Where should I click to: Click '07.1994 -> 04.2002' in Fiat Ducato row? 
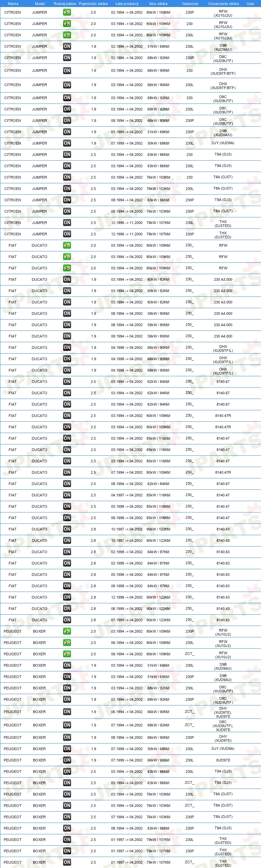126,472
